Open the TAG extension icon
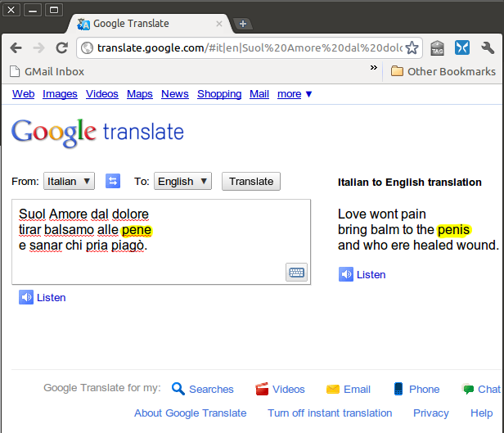The width and height of the screenshot is (504, 433). 437,48
